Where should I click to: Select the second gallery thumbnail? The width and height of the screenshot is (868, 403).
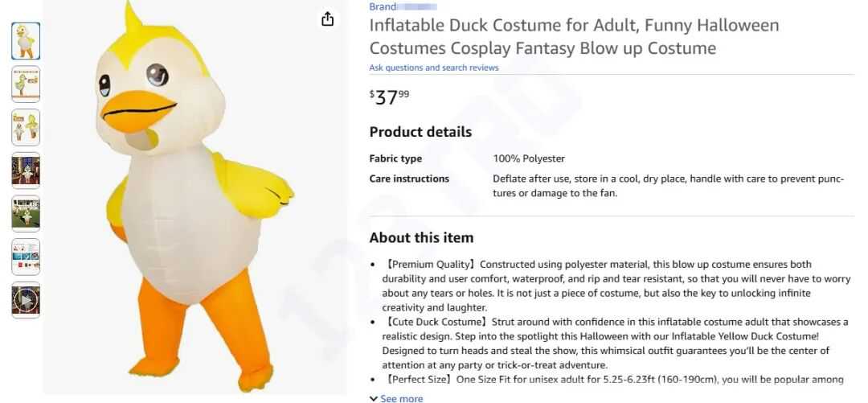pyautogui.click(x=26, y=84)
